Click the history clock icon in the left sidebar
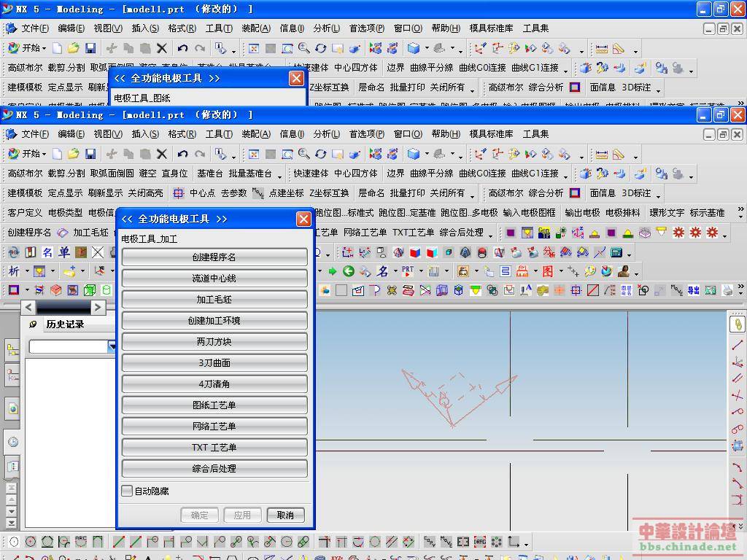 [x=13, y=442]
